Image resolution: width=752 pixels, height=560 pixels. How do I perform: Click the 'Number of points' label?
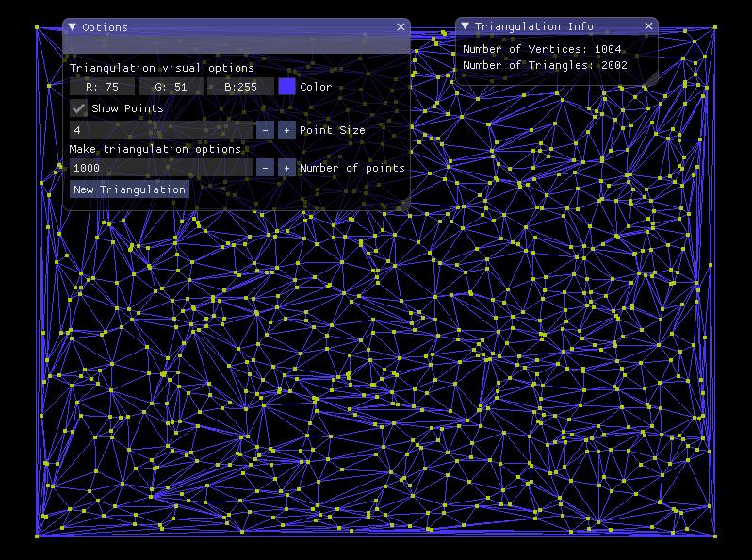point(352,168)
